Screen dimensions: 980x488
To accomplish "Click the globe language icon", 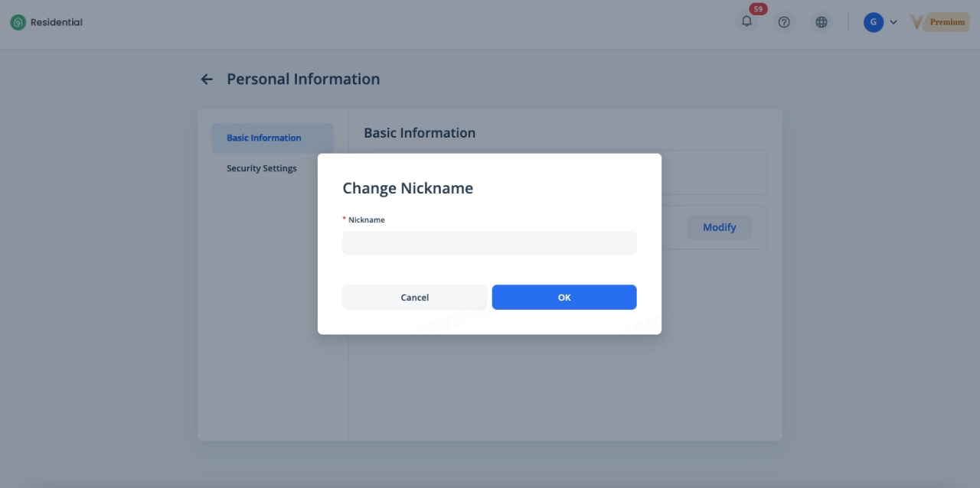I will (x=822, y=22).
